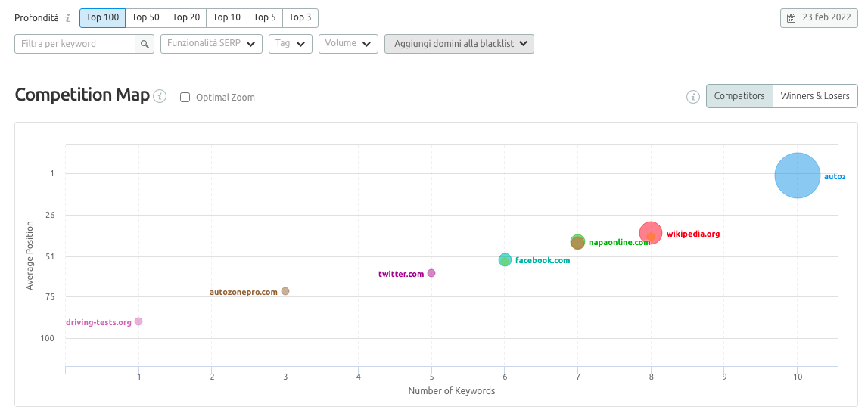Open Aggiungi domini alla blacklist menu
The width and height of the screenshot is (868, 419).
pyautogui.click(x=459, y=44)
